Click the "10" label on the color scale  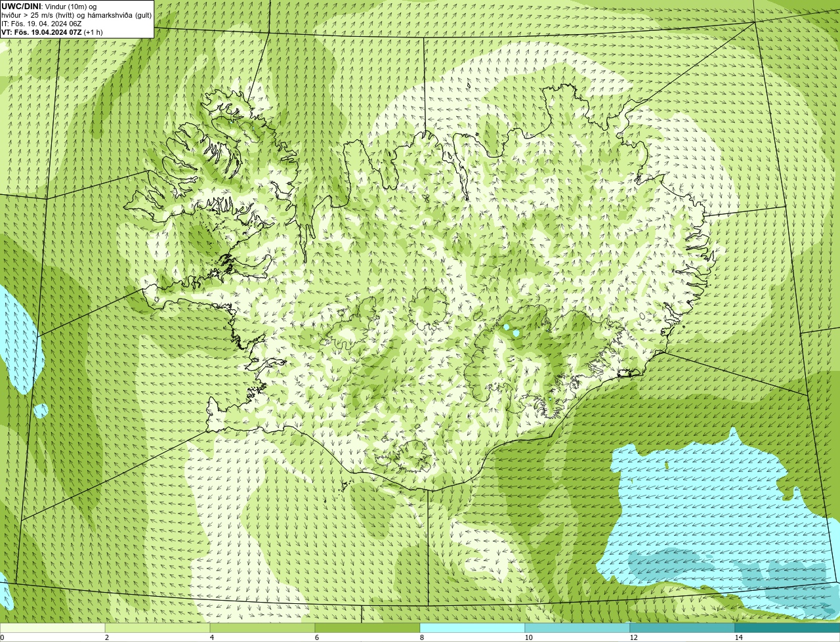[528, 637]
